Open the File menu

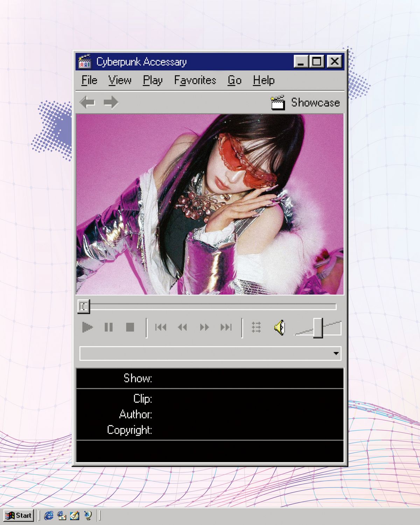[89, 80]
